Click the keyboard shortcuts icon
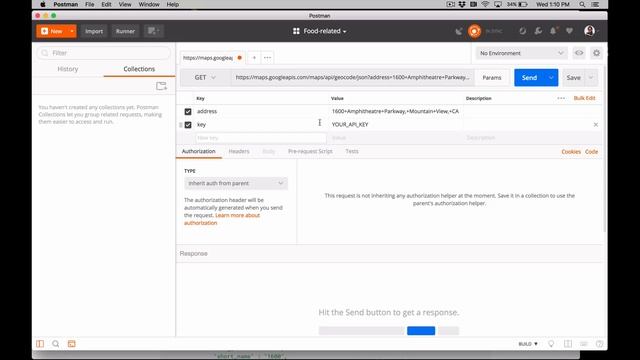 (584, 344)
